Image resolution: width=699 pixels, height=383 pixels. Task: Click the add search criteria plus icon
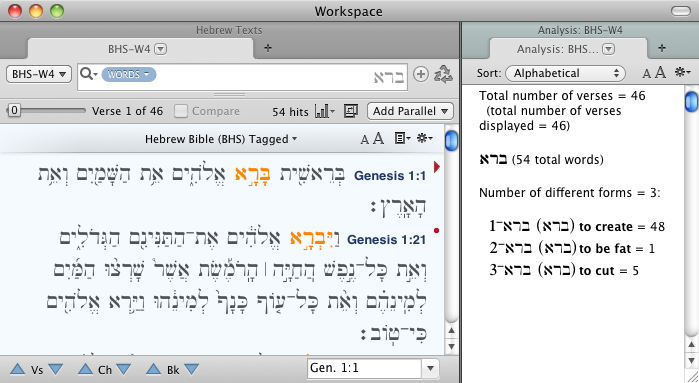coord(421,74)
